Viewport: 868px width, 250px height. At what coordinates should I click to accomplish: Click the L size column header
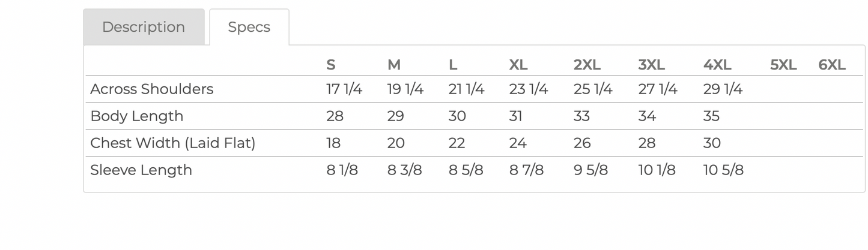pyautogui.click(x=453, y=65)
